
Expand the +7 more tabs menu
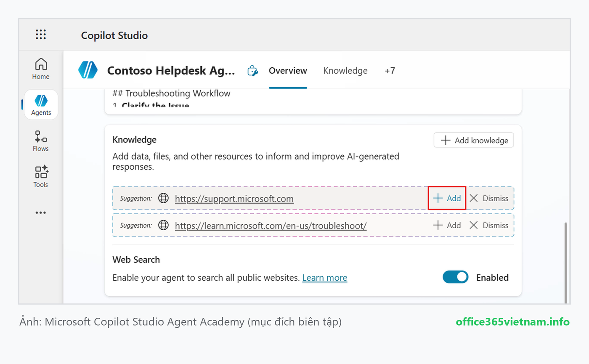pos(390,71)
